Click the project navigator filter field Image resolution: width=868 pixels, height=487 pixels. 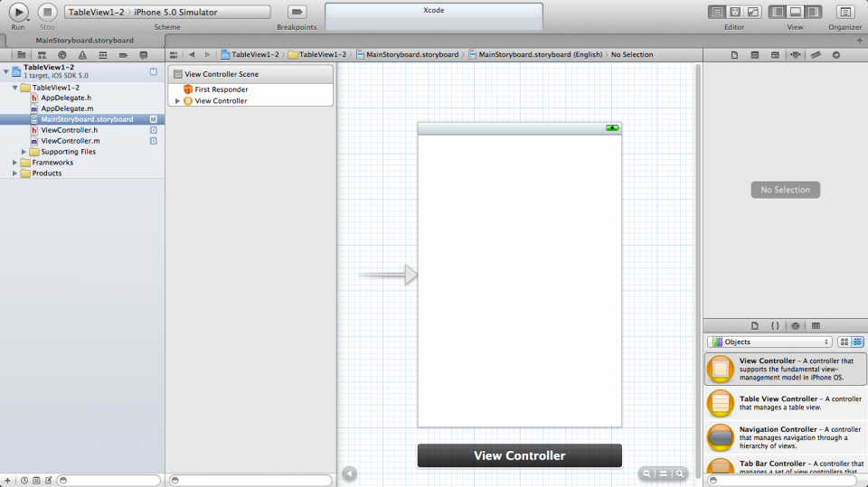pyautogui.click(x=108, y=481)
